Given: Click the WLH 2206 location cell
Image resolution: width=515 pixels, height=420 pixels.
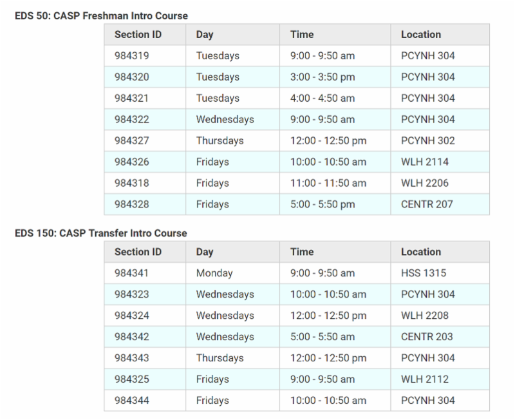Looking at the screenshot, I should click(x=425, y=183).
